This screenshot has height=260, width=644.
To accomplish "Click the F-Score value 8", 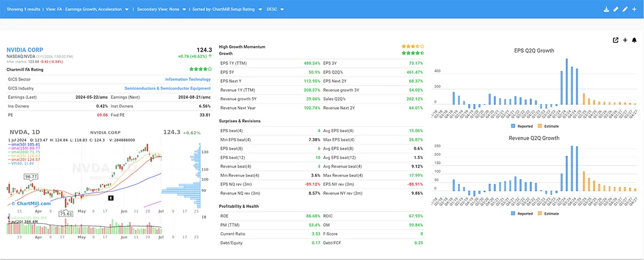I will click(422, 234).
